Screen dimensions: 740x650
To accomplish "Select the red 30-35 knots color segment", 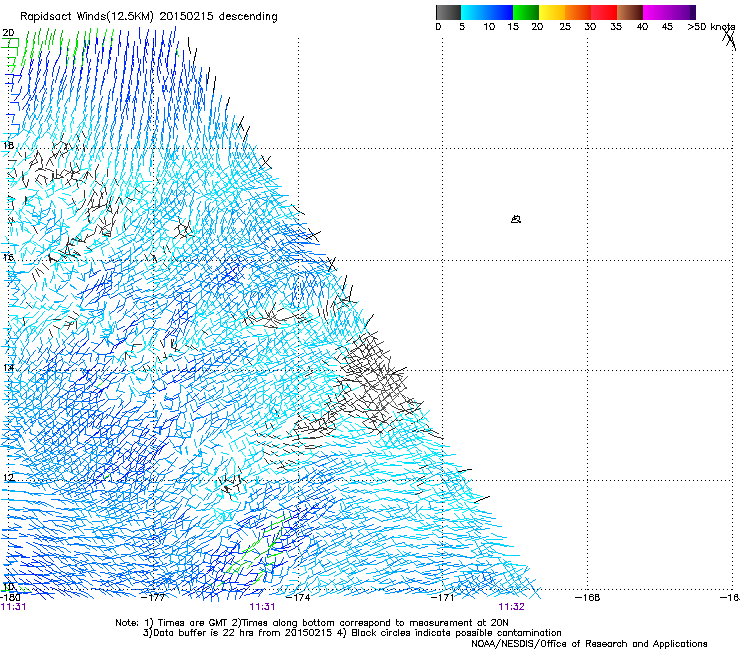I will click(604, 12).
